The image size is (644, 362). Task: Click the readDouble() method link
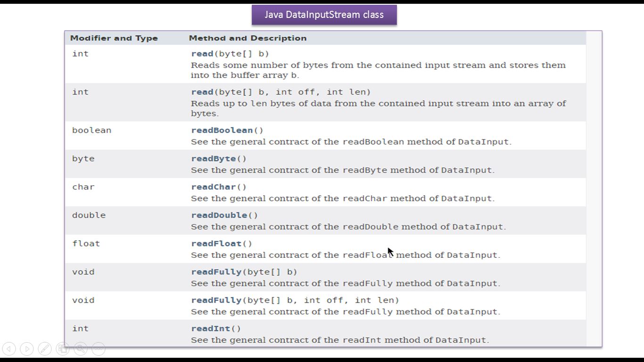click(219, 215)
